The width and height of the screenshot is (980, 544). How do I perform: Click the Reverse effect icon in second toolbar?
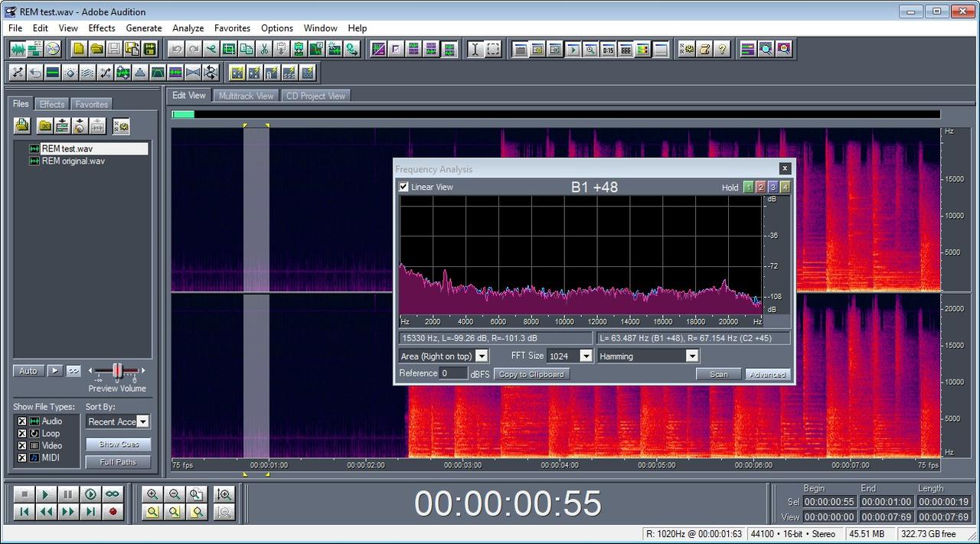(x=34, y=72)
